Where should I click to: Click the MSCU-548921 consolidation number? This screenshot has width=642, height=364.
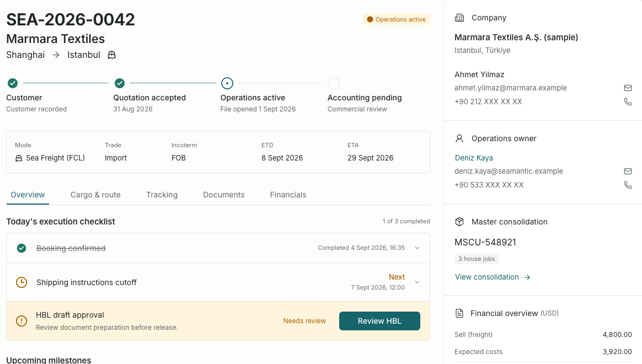485,243
